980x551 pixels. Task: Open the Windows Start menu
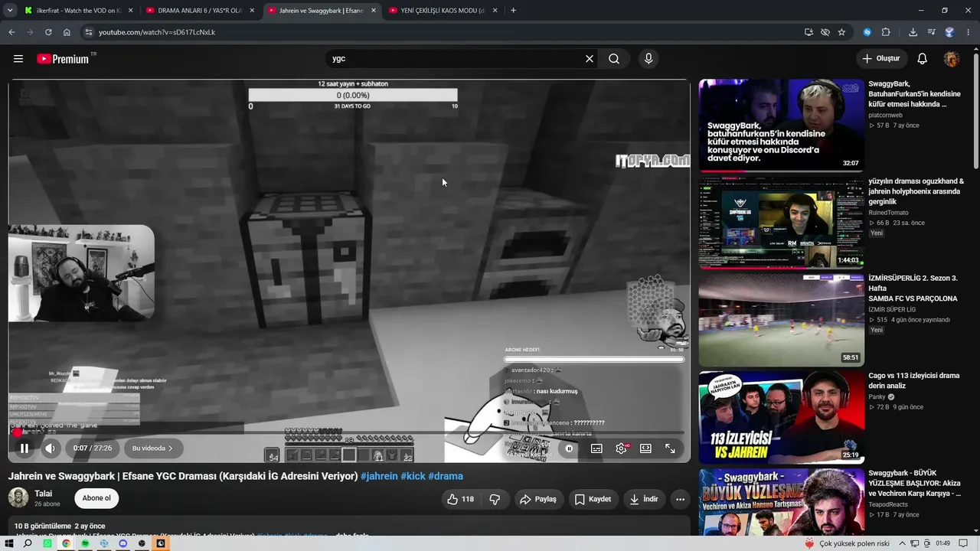[x=9, y=543]
